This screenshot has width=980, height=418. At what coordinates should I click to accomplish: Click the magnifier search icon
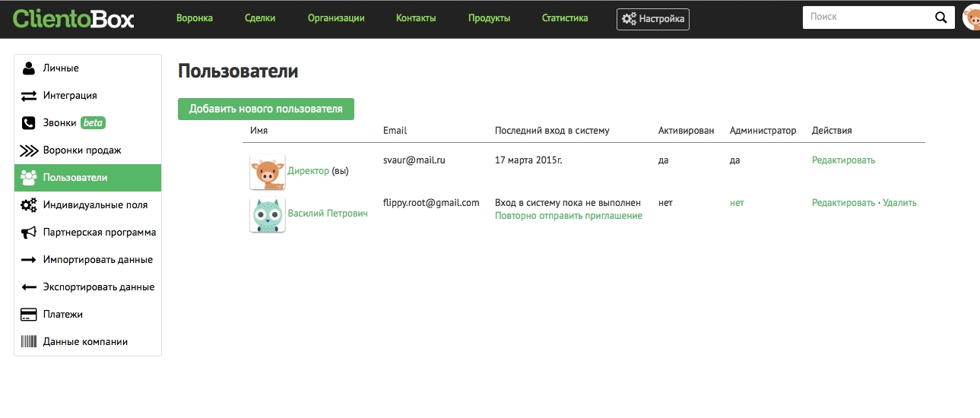(940, 18)
